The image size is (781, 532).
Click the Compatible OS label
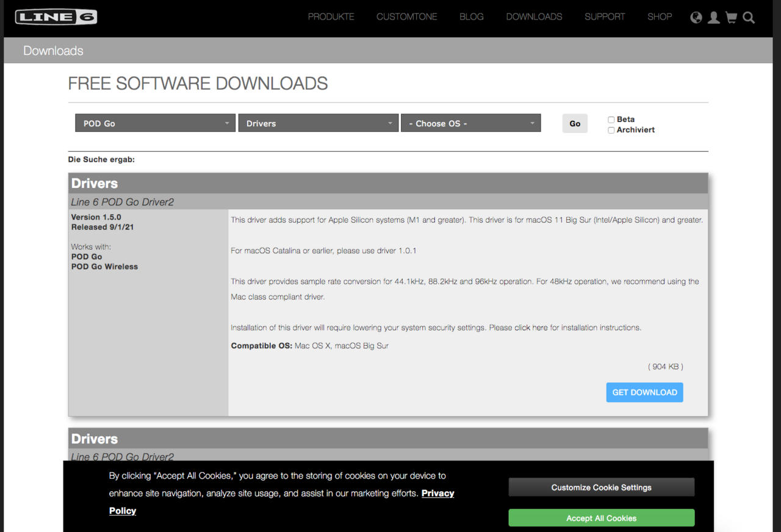tap(261, 346)
